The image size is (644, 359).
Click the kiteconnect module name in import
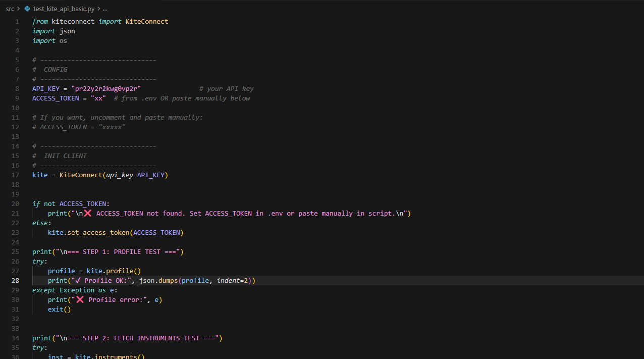point(74,22)
